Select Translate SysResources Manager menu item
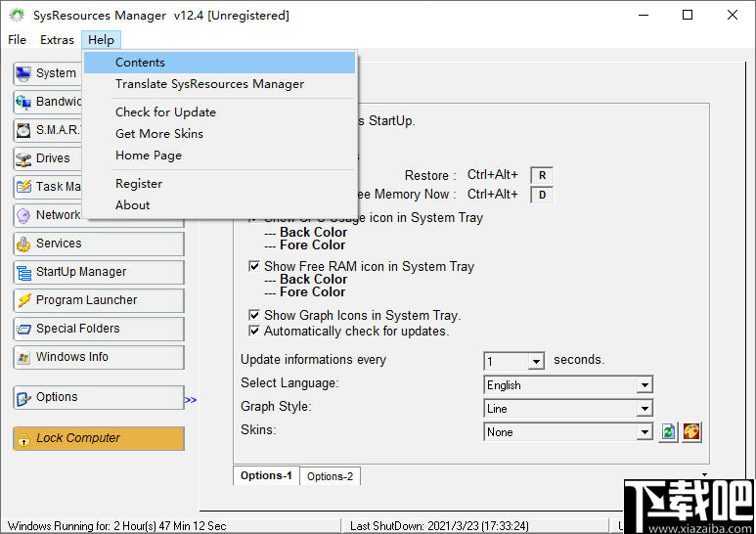The width and height of the screenshot is (756, 534). click(219, 84)
